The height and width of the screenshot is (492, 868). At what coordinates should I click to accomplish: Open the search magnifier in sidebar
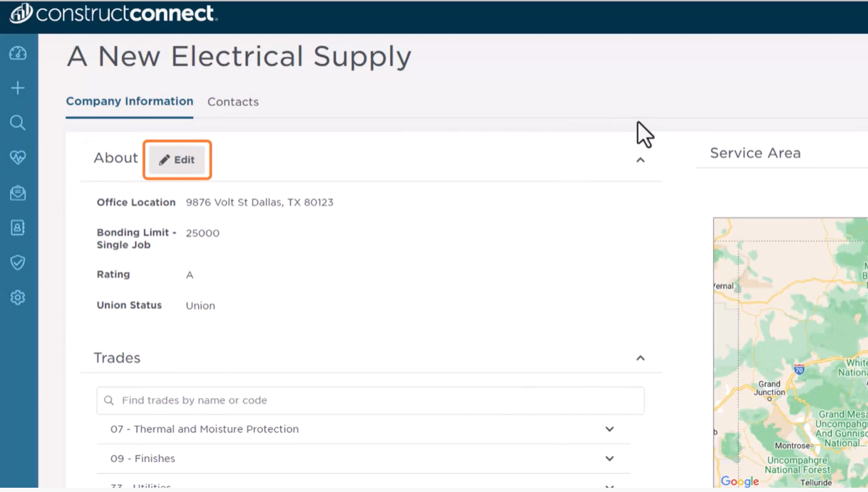click(18, 122)
